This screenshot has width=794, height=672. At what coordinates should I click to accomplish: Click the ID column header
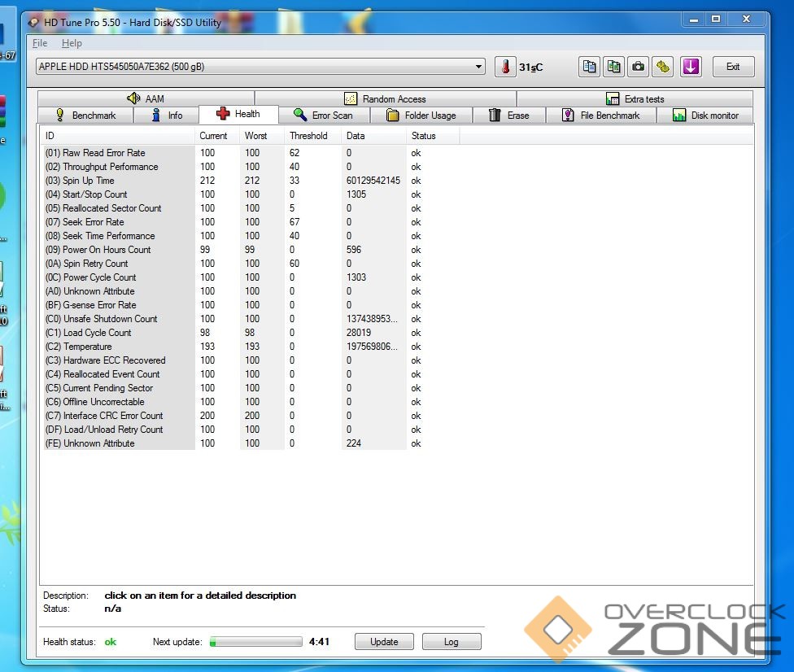tap(117, 136)
